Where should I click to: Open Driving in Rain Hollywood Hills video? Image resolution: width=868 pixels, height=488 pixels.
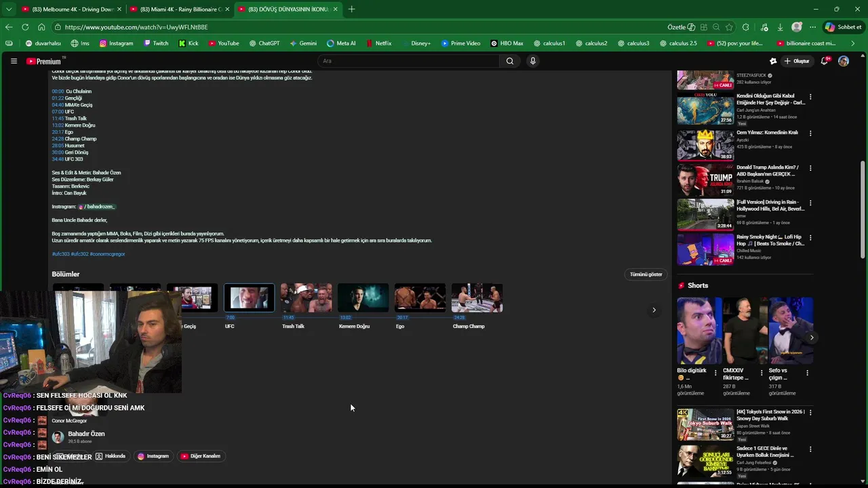click(741, 214)
